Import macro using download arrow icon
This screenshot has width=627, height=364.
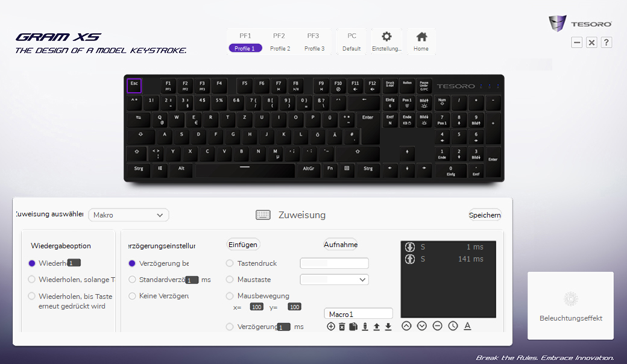pos(388,327)
